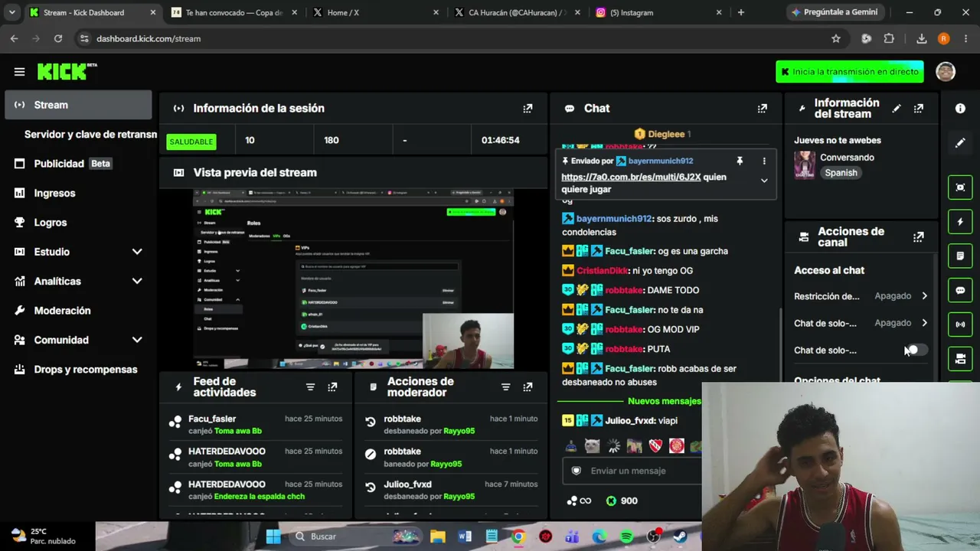
Task: Reload the page in the browser
Action: [x=57, y=38]
